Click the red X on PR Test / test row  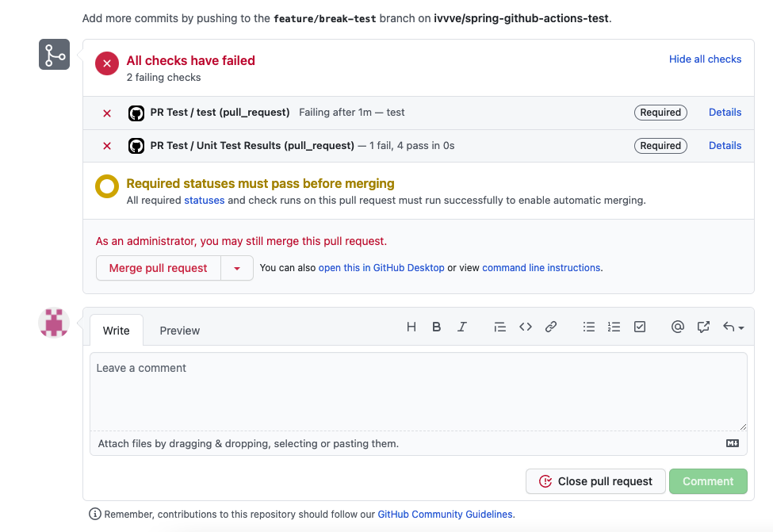[106, 113]
